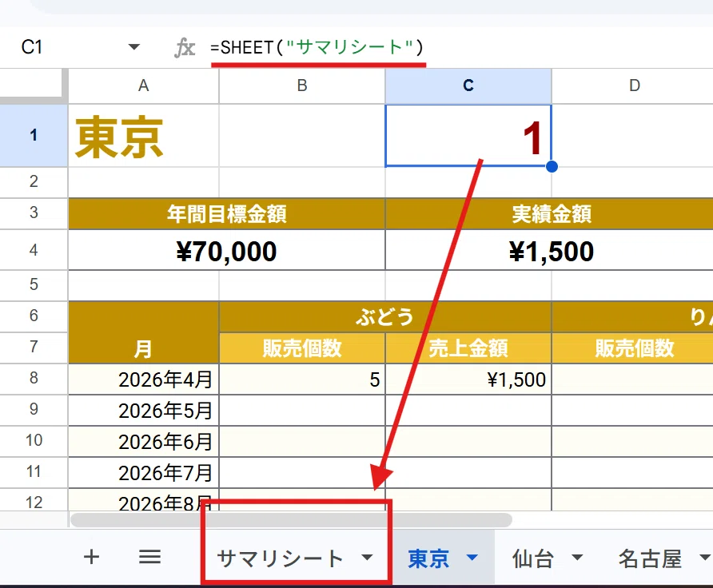Click the 2026年7月 cell
This screenshot has height=588, width=713.
tap(144, 473)
